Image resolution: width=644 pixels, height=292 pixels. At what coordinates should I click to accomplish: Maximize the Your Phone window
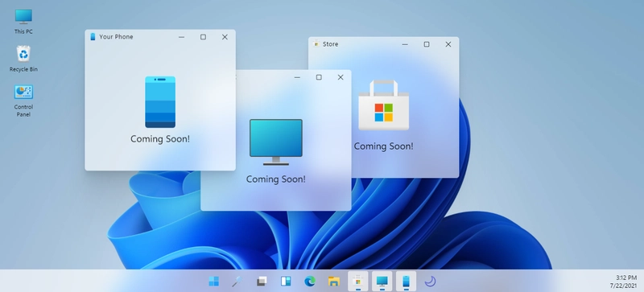click(x=203, y=37)
